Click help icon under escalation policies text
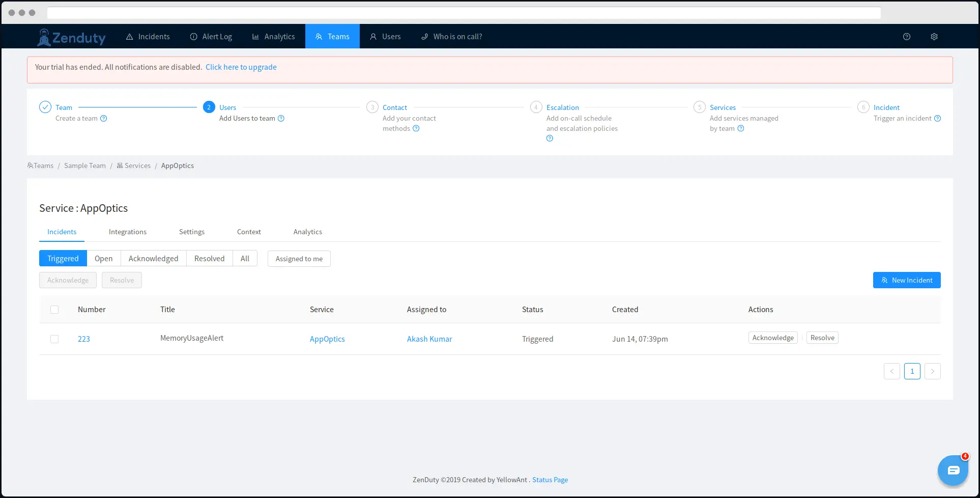This screenshot has width=980, height=498. (x=550, y=139)
